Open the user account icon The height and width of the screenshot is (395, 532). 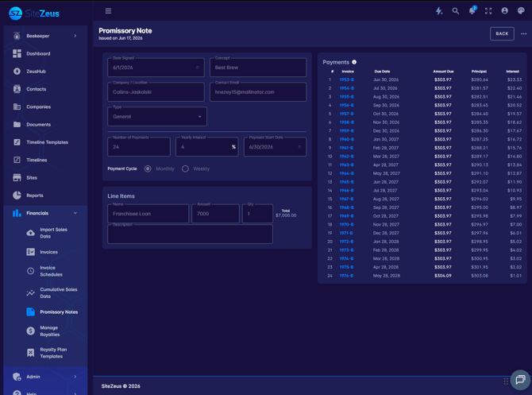[x=504, y=11]
